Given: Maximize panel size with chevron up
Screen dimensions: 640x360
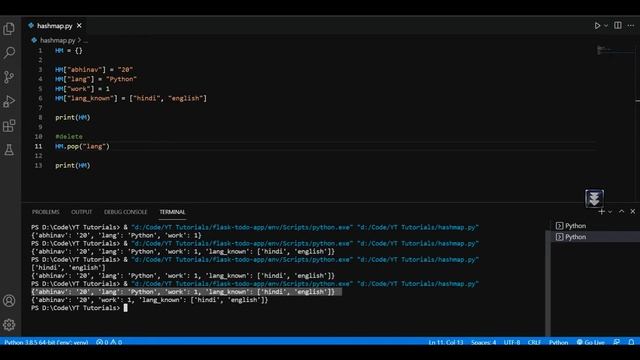Looking at the screenshot, I should pos(621,211).
